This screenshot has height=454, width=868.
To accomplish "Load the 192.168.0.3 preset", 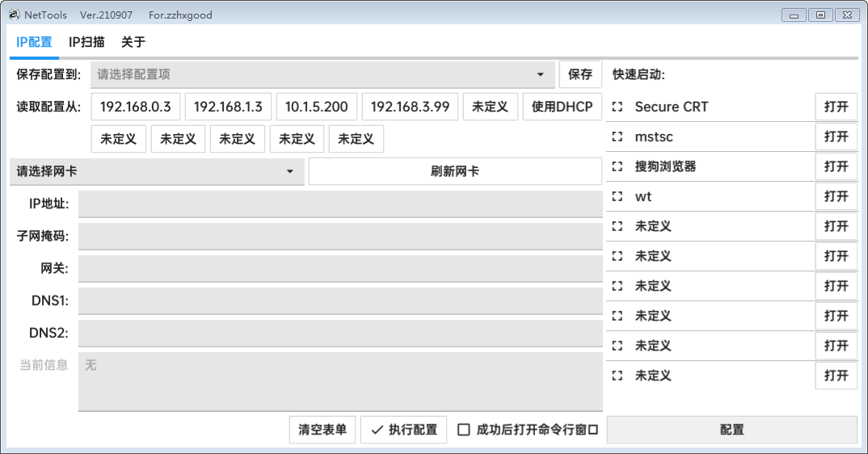I will [x=136, y=107].
